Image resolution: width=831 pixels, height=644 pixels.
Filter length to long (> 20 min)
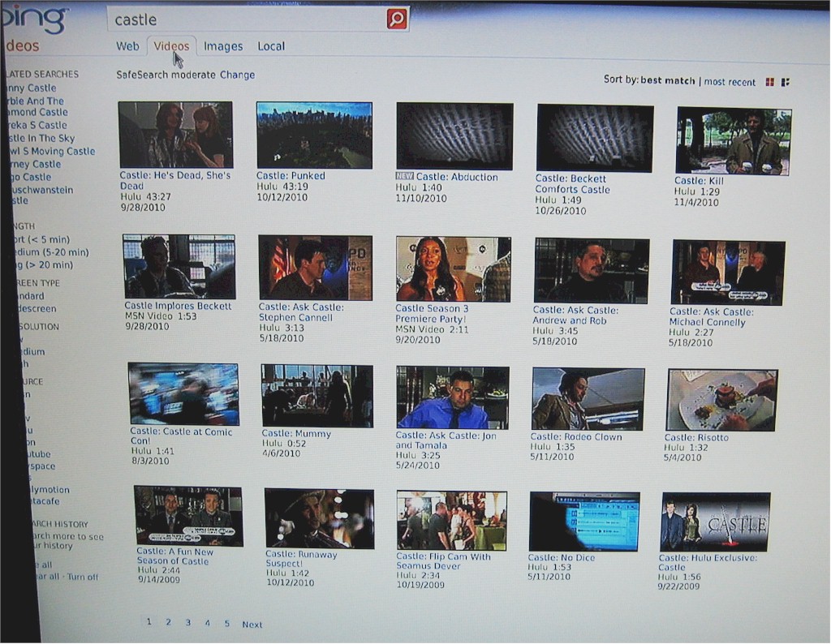click(x=44, y=265)
